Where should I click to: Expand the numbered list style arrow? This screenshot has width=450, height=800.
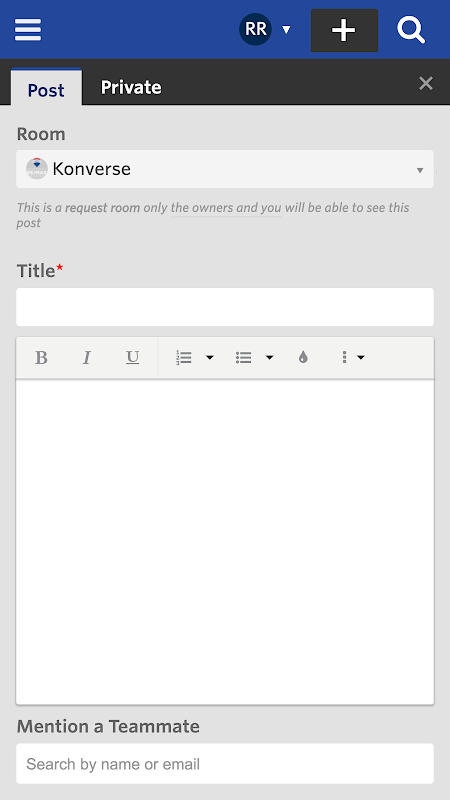210,358
